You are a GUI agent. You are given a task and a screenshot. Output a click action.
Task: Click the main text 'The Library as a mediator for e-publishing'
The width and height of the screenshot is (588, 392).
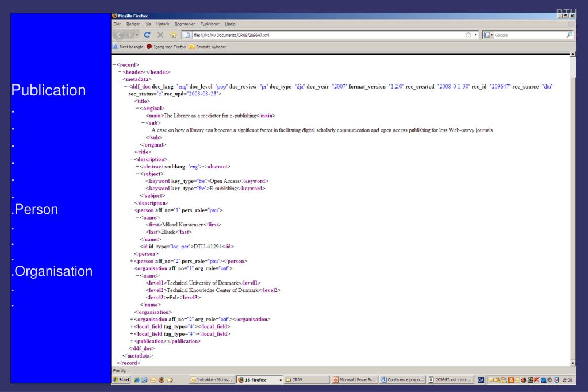210,116
